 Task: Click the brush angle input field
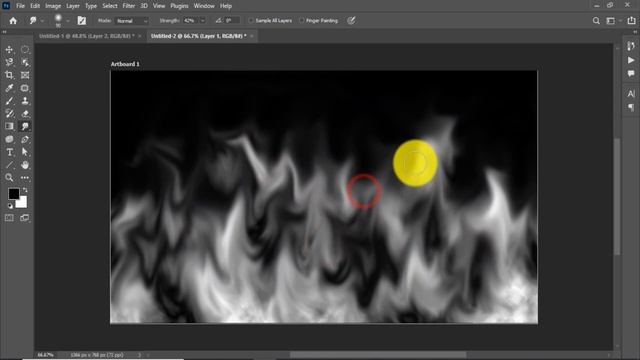pos(232,20)
